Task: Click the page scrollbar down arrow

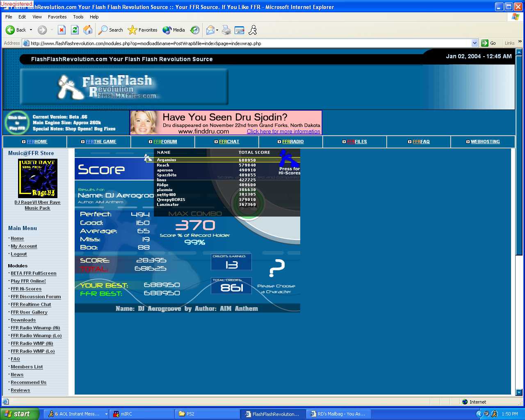Action: coord(519,392)
